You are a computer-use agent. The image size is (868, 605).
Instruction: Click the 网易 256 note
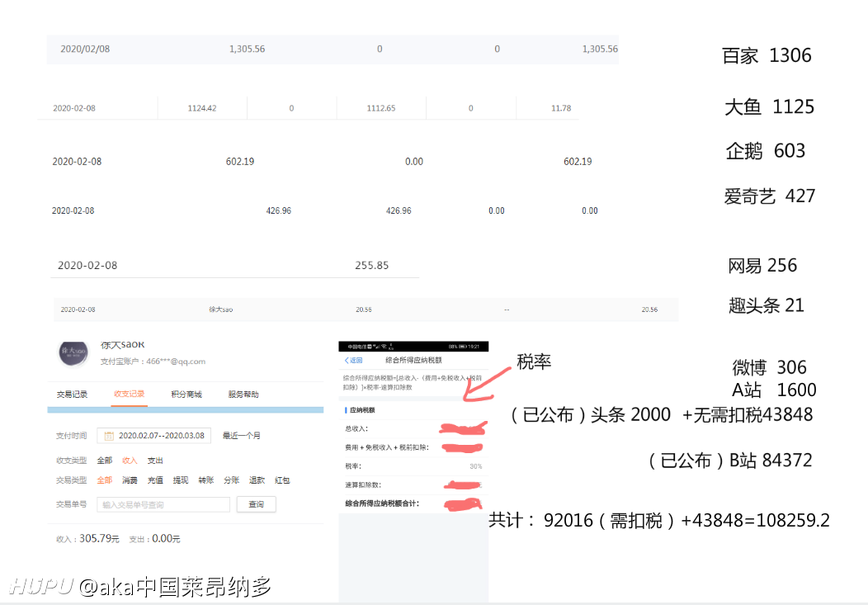click(762, 266)
